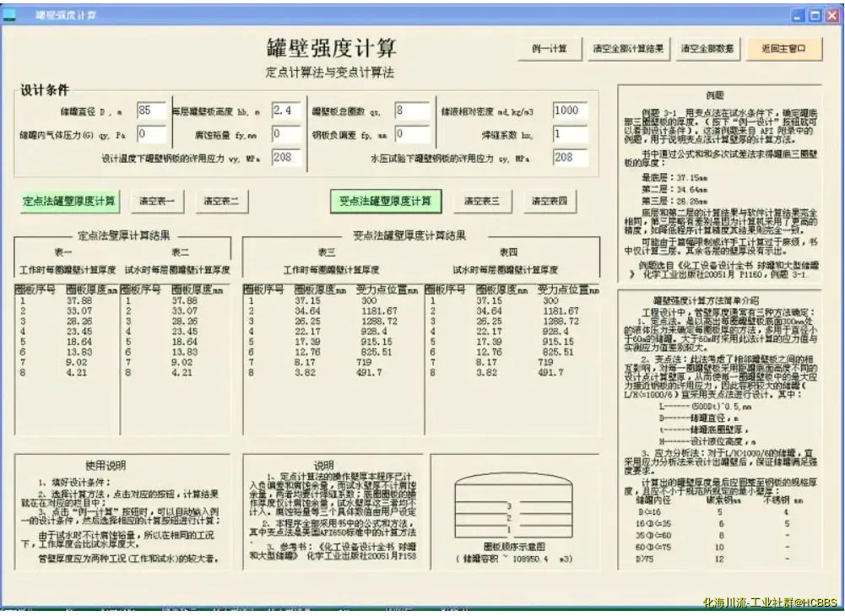Image resolution: width=845 pixels, height=616 pixels.
Task: Click the 使用说明 panel heading
Action: point(106,466)
